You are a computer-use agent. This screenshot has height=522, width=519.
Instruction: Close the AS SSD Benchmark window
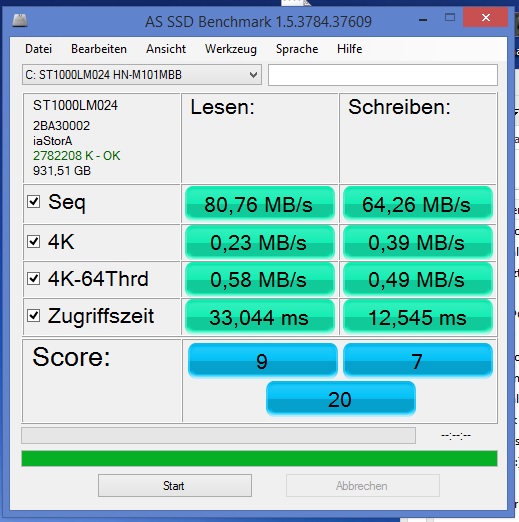[486, 17]
